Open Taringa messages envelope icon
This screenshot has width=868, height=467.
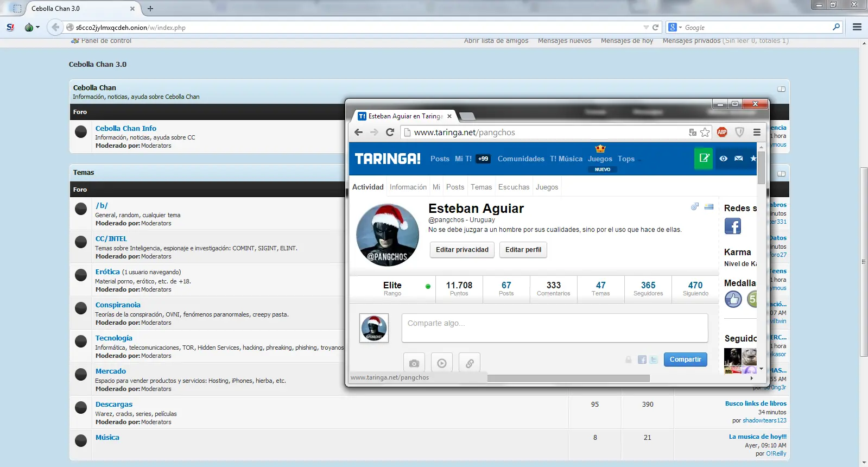pyautogui.click(x=739, y=159)
